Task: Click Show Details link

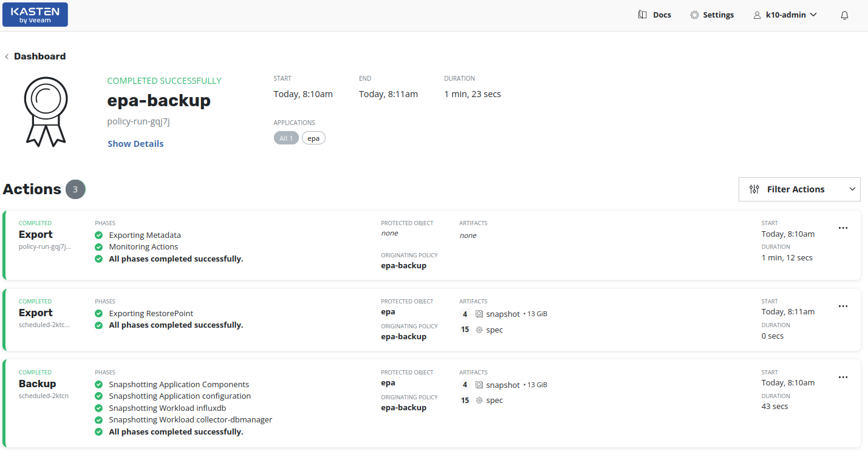Action: click(x=135, y=144)
